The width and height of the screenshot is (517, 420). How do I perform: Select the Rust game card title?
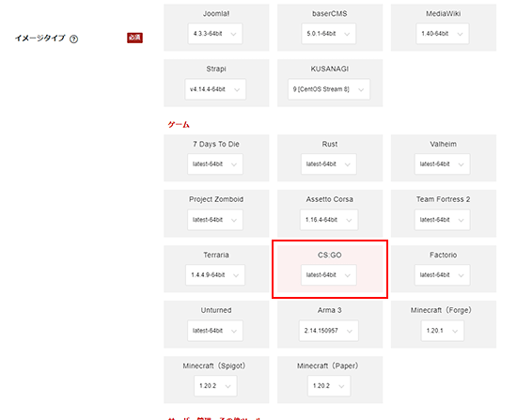(x=330, y=144)
